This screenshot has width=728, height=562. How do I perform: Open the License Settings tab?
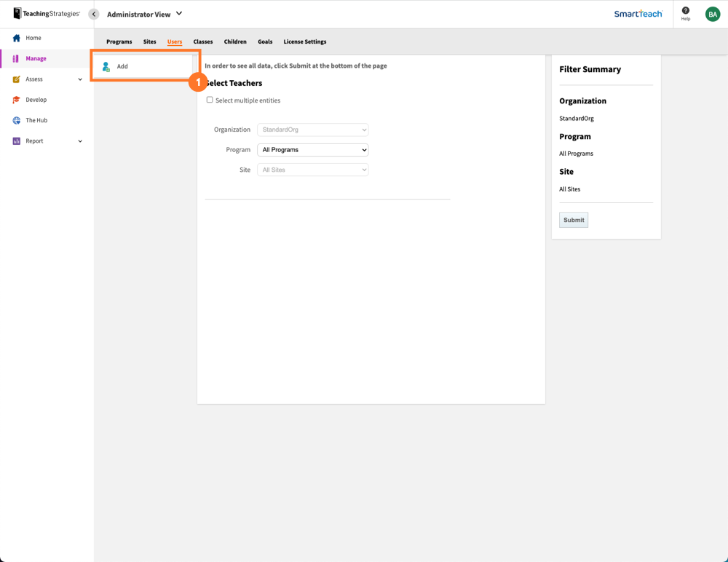tap(304, 41)
